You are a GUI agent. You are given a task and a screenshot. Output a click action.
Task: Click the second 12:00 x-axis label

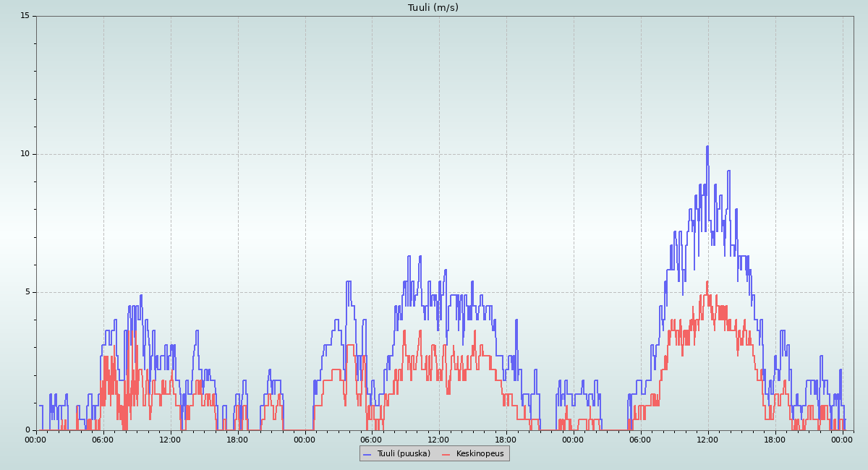coord(439,440)
